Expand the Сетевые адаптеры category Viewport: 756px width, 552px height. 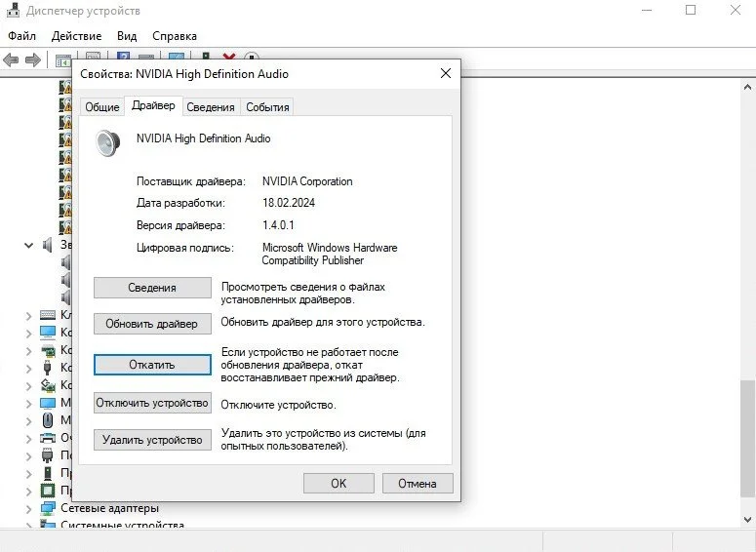[x=28, y=509]
